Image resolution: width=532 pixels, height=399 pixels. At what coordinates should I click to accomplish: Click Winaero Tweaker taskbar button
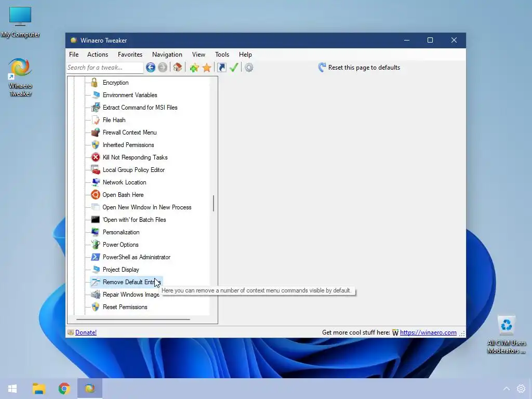pyautogui.click(x=89, y=389)
